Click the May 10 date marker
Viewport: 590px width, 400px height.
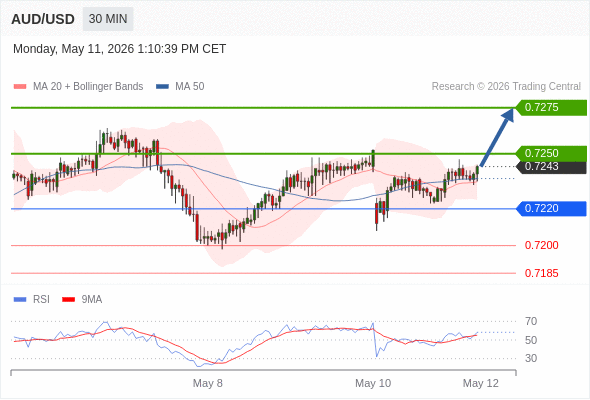tap(373, 383)
